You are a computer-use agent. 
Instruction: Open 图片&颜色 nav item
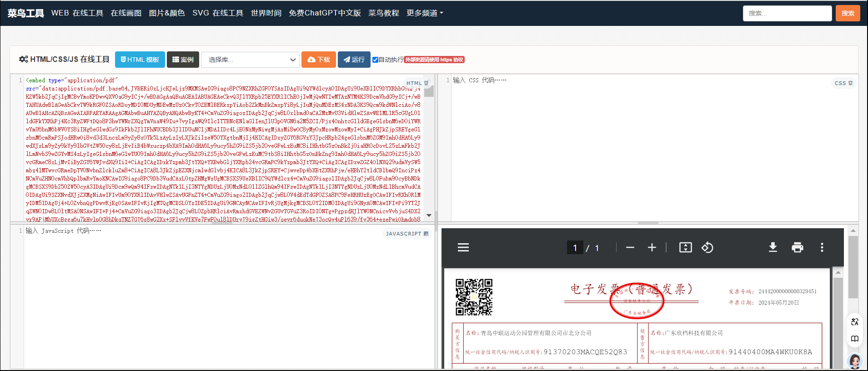[x=167, y=13]
